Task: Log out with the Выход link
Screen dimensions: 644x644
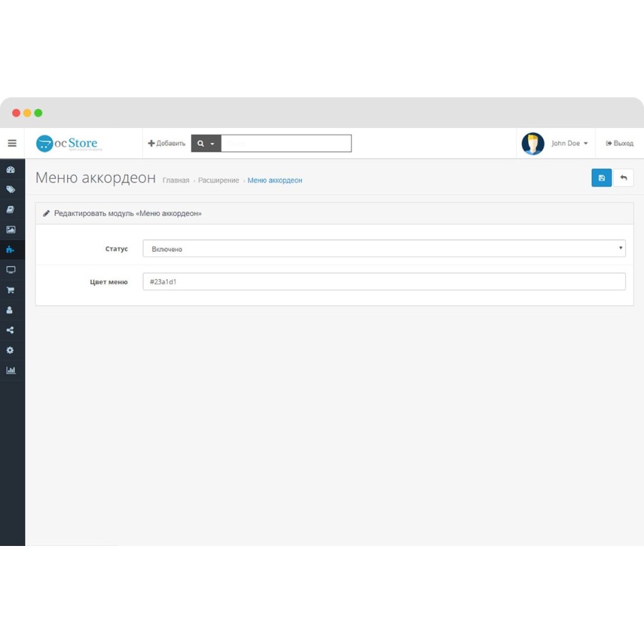Action: coord(620,143)
